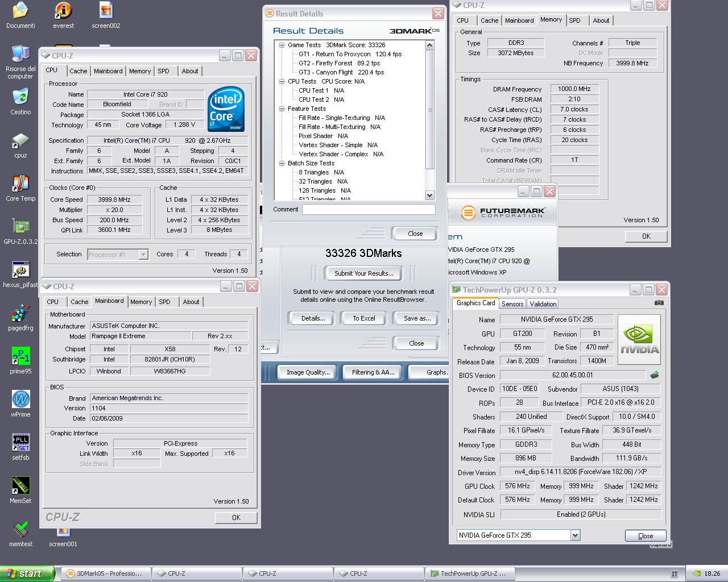Select GT2 - Firefly Forest row

point(339,63)
